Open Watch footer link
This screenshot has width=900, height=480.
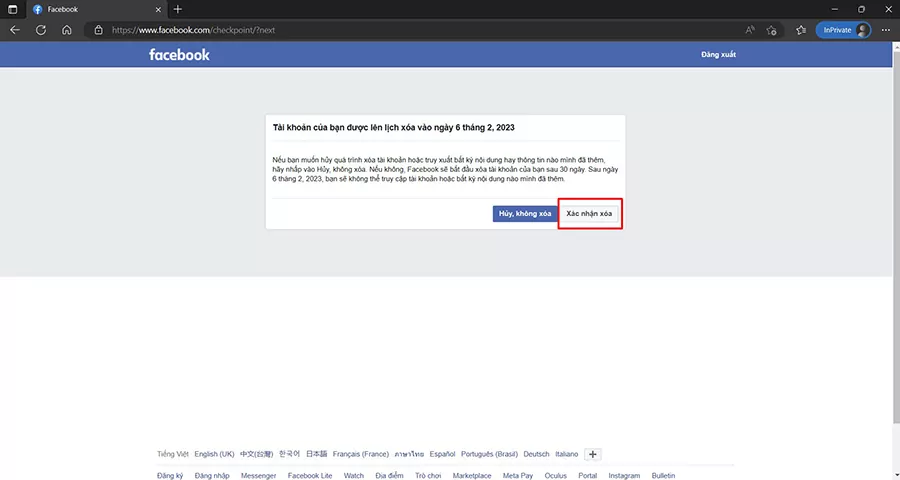pyautogui.click(x=354, y=475)
